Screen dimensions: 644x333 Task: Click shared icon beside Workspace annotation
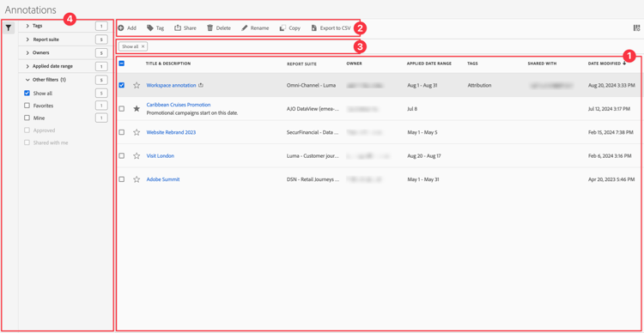[201, 86]
